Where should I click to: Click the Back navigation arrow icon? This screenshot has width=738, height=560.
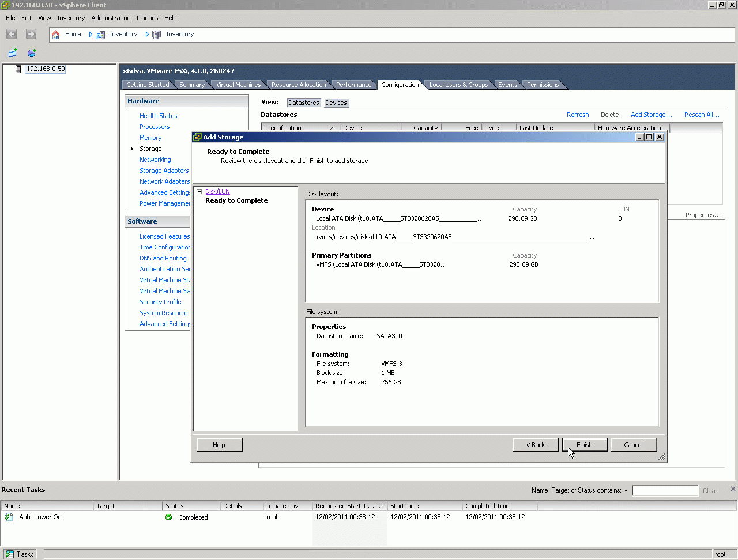pyautogui.click(x=12, y=35)
